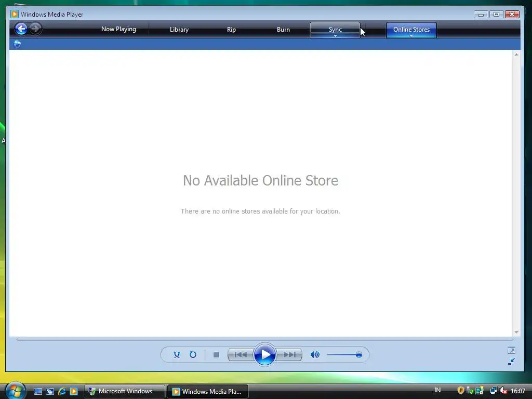The width and height of the screenshot is (532, 399).
Task: Click the scrollbar up arrow
Action: pos(516,55)
